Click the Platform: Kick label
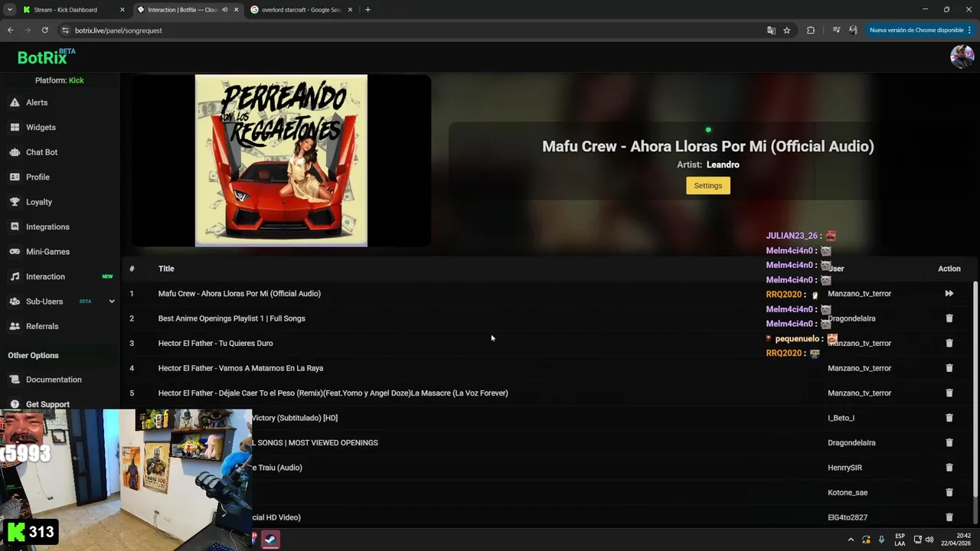The width and height of the screenshot is (980, 551). [x=59, y=80]
